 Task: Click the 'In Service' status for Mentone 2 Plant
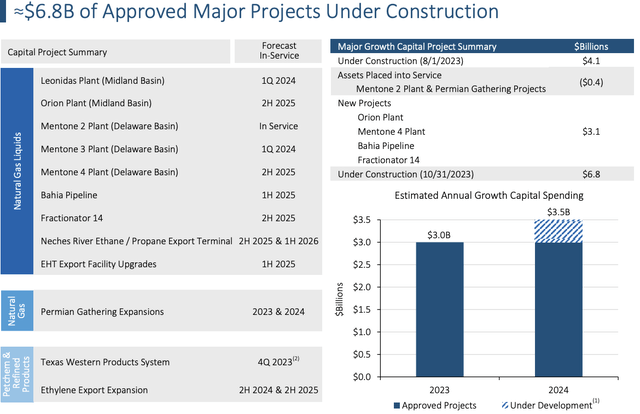[278, 126]
